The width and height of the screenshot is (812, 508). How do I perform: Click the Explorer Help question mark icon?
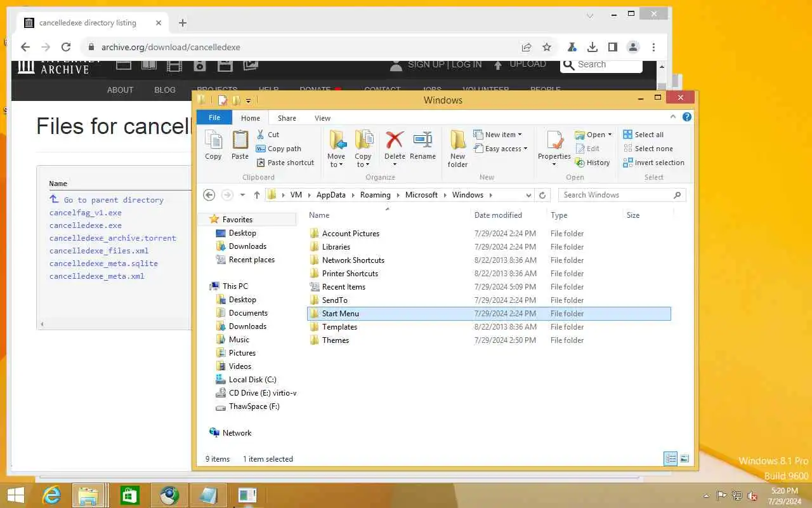[687, 117]
